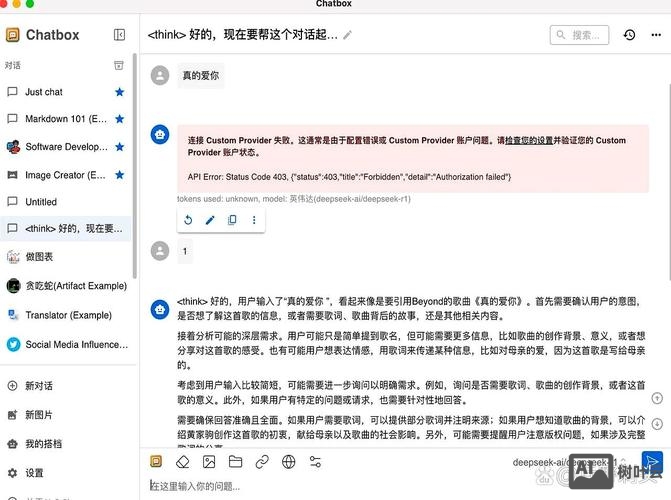Click the tokens used: unknown info line
This screenshot has width=671, height=500.
coord(294,199)
